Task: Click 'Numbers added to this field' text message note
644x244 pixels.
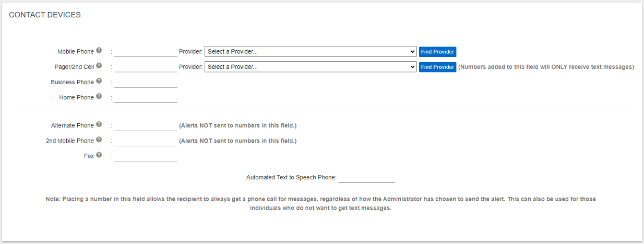Action: click(x=546, y=67)
